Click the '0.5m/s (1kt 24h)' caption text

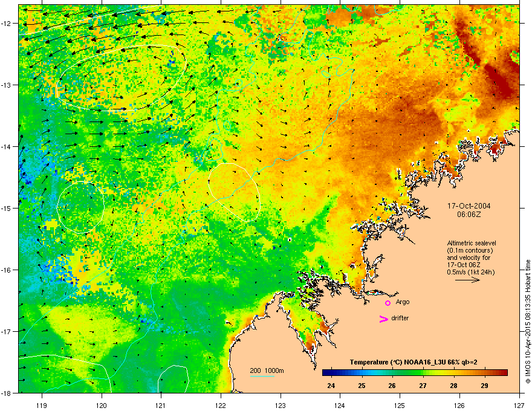pos(471,272)
